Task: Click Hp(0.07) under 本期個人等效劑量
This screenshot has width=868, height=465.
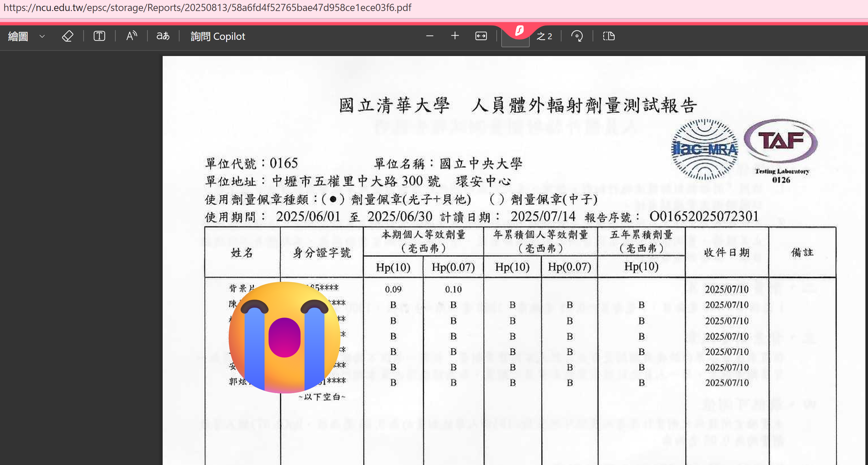Action: [453, 267]
